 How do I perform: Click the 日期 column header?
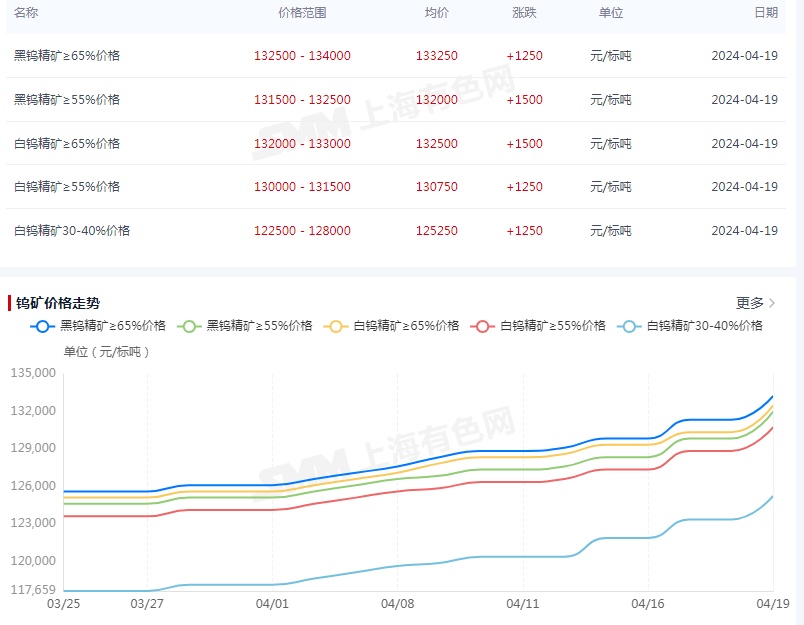click(x=766, y=12)
